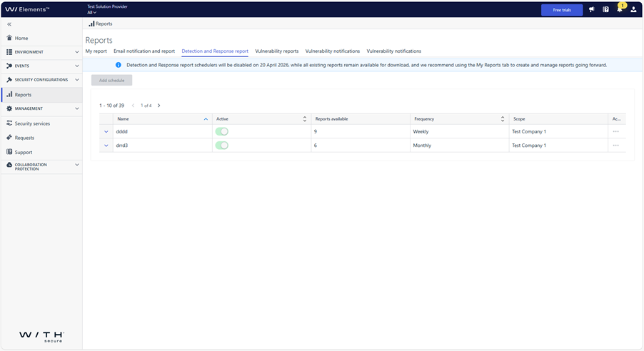This screenshot has width=644, height=351.
Task: Click Test Company 1 in drrd3 row
Action: point(529,146)
